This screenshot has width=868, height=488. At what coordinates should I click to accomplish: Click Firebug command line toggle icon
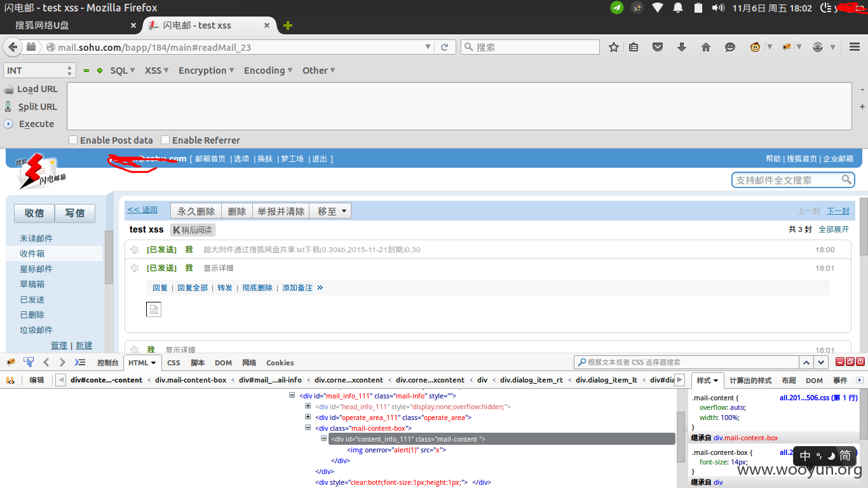click(x=80, y=362)
